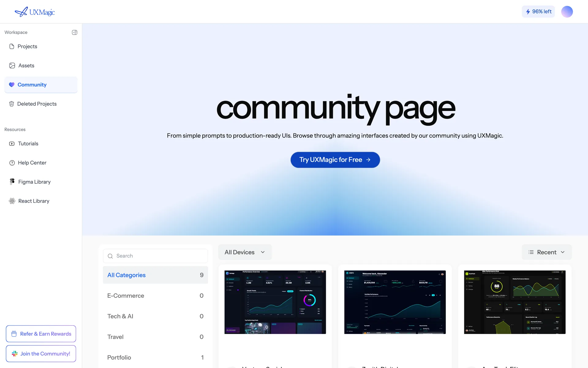This screenshot has width=588, height=368.
Task: Click the Figma Library icon
Action: [x=12, y=182]
